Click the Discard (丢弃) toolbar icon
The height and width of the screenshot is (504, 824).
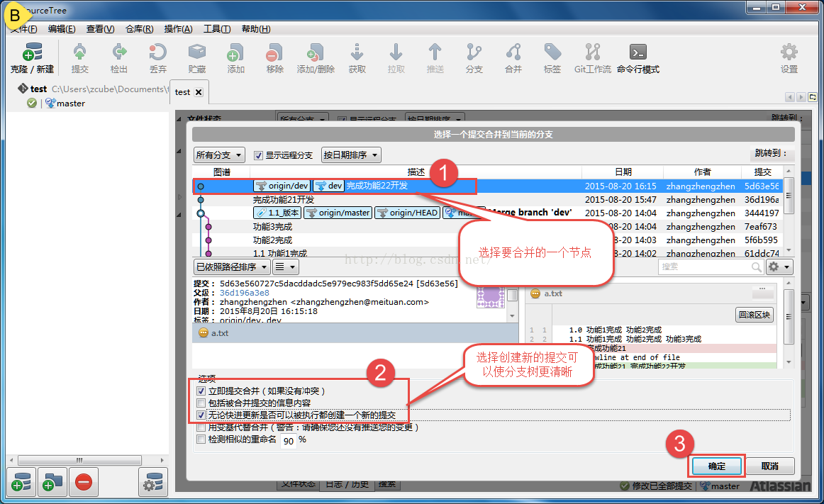tap(157, 58)
